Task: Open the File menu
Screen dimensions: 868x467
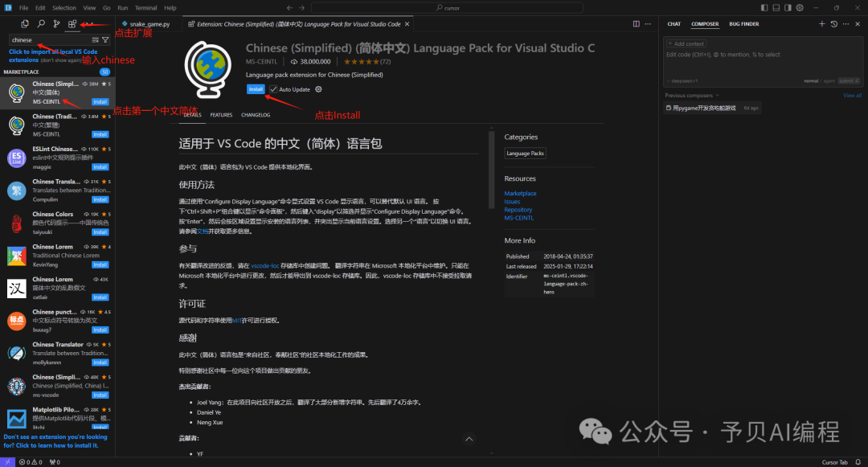Action: pos(24,8)
